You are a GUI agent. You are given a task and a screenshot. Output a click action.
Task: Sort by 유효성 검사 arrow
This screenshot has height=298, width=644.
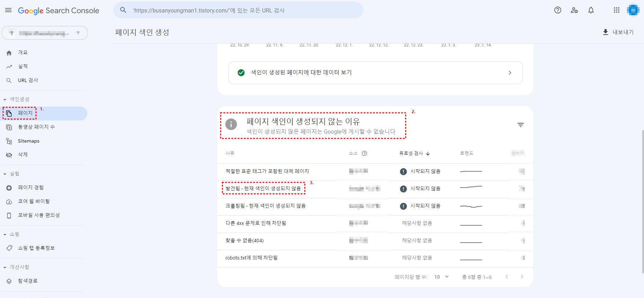click(428, 153)
